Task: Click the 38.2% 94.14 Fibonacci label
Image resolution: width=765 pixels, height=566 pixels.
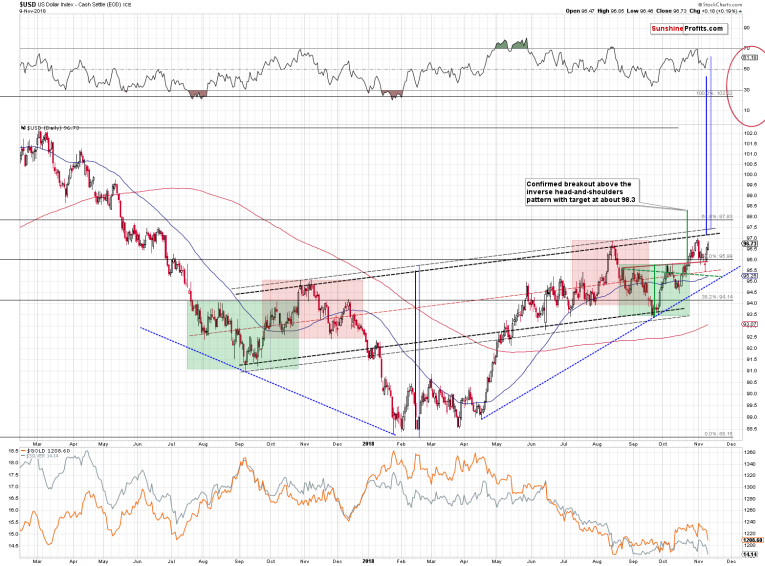Action: pyautogui.click(x=717, y=297)
